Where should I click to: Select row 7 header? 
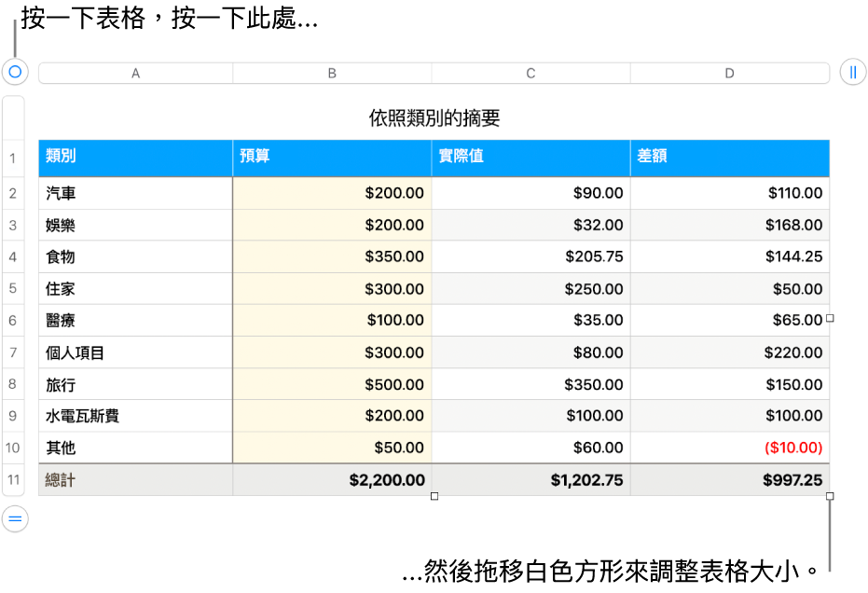pos(13,352)
